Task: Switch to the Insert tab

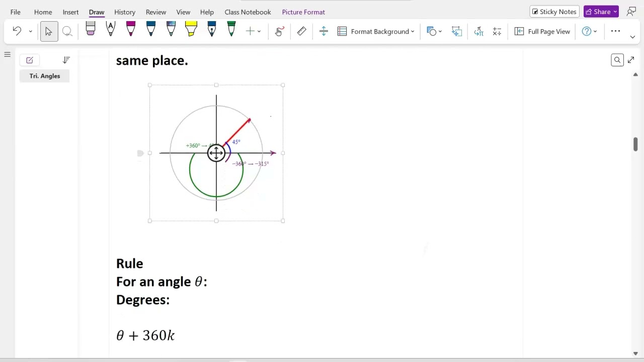Action: [x=70, y=12]
